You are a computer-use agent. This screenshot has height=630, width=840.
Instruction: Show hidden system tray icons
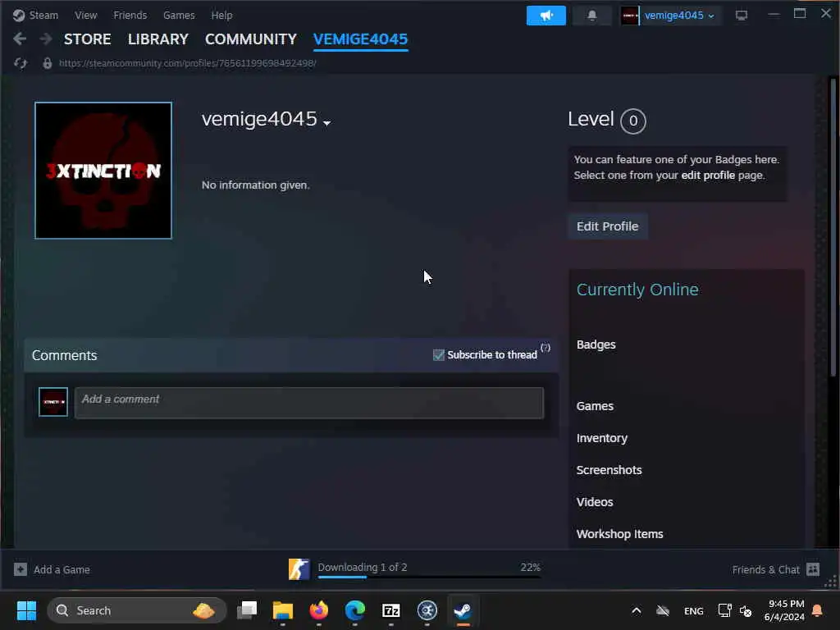coord(636,610)
